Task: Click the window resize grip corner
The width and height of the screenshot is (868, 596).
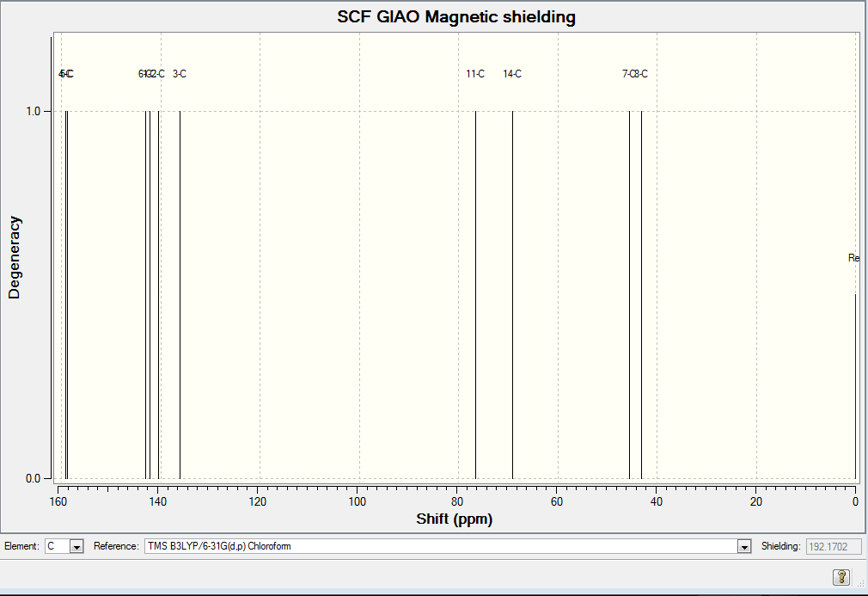Action: 861,583
